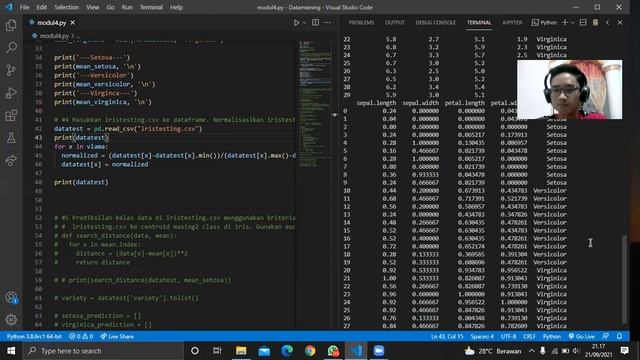The height and width of the screenshot is (360, 640).
Task: Switch to the JUPYTER panel tab
Action: click(512, 22)
